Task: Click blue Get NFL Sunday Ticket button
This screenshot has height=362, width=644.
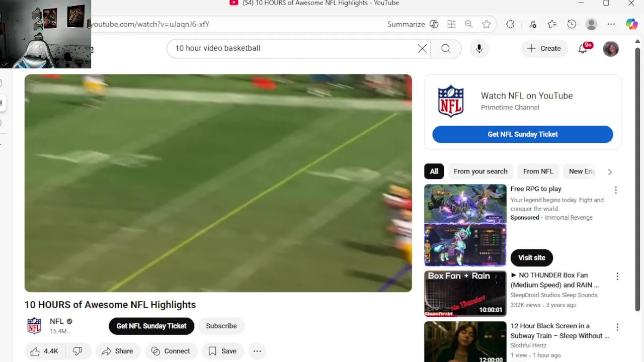Action: [523, 134]
